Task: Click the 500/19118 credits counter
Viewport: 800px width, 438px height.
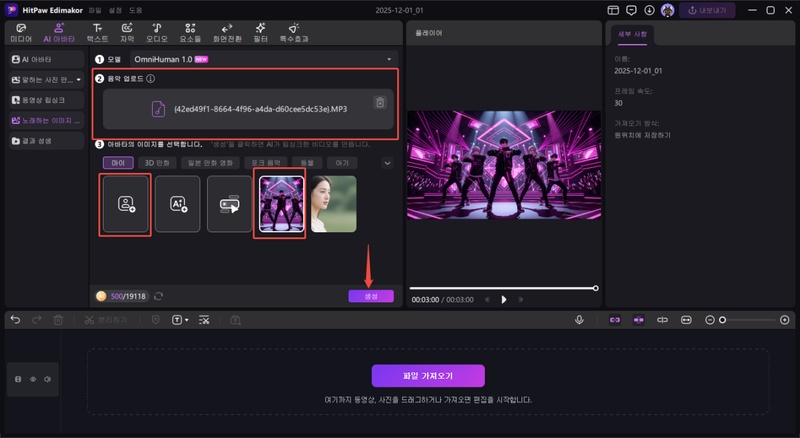Action: 122,296
